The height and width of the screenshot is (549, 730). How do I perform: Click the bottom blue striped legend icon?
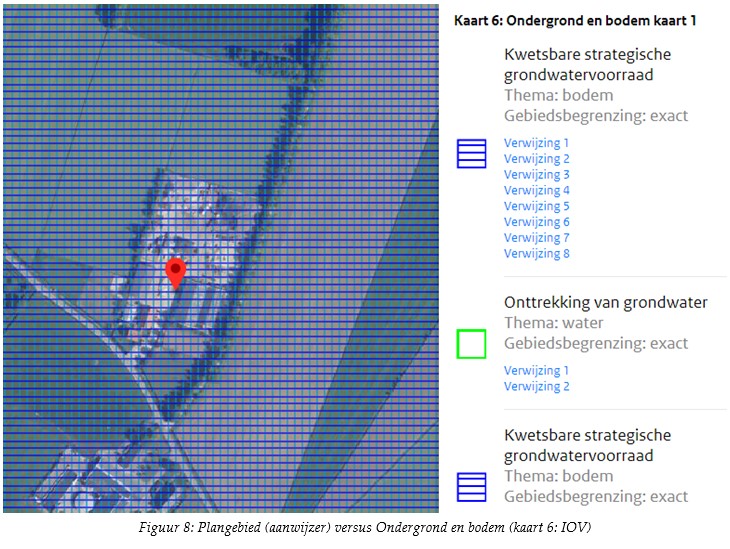[471, 487]
